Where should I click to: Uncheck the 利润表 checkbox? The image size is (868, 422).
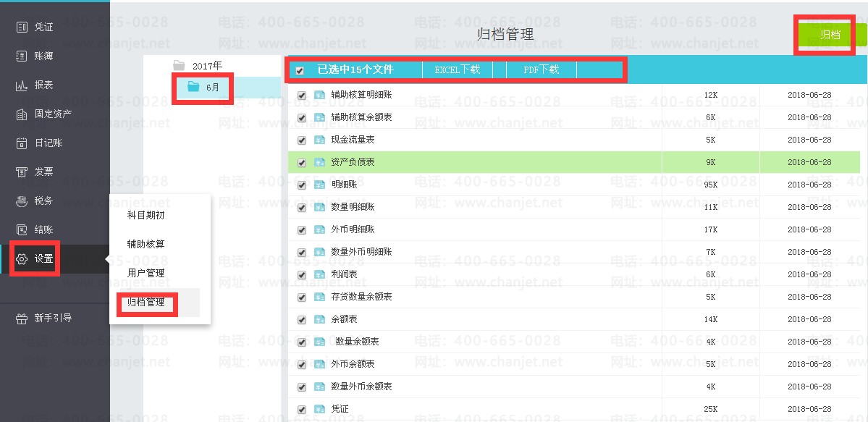click(x=302, y=274)
